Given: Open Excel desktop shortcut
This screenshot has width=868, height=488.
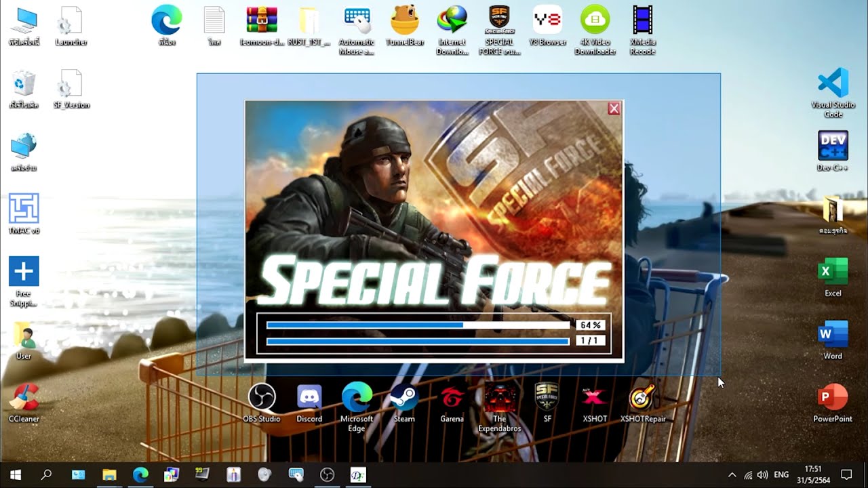Looking at the screenshot, I should [x=833, y=277].
